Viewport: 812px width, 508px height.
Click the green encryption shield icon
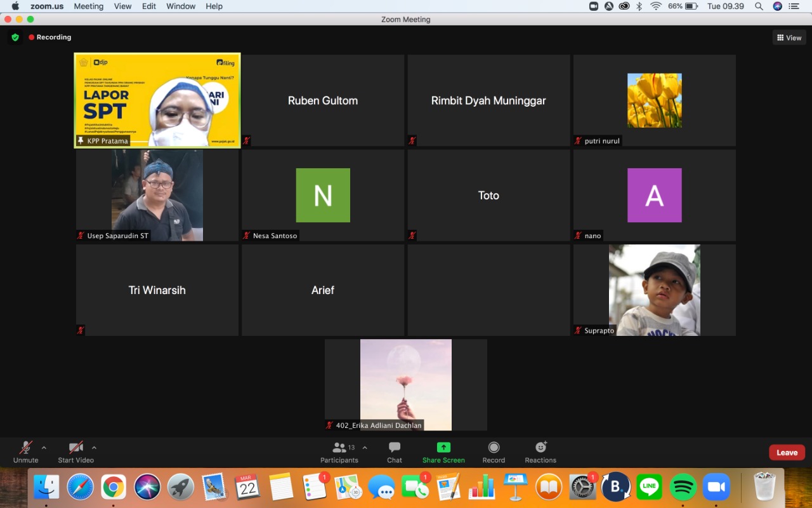tap(15, 37)
